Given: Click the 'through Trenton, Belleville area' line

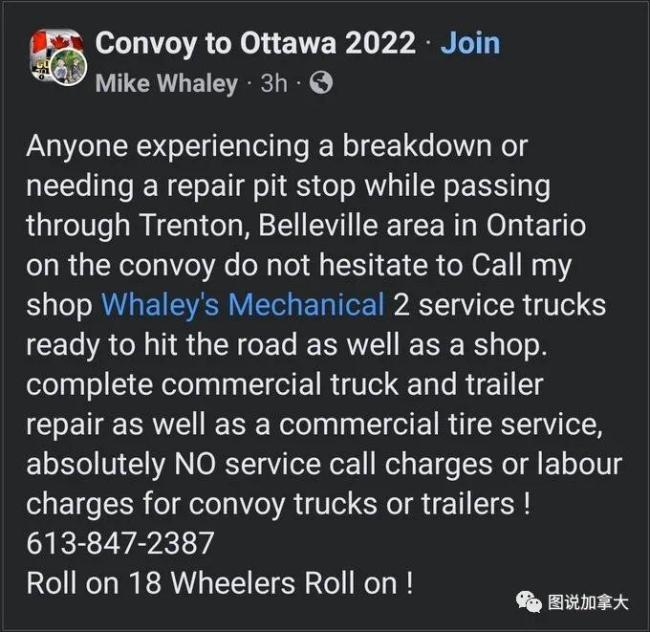Looking at the screenshot, I should pyautogui.click(x=306, y=227).
